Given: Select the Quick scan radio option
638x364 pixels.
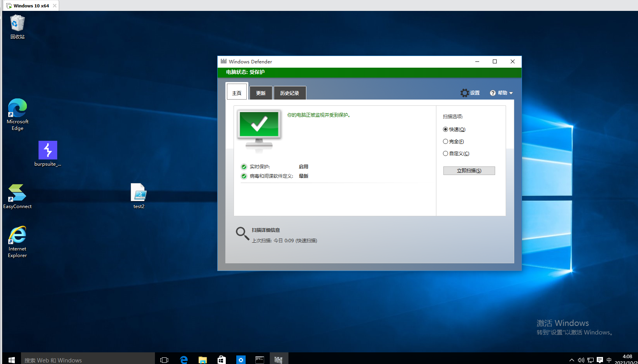Looking at the screenshot, I should click(x=445, y=129).
